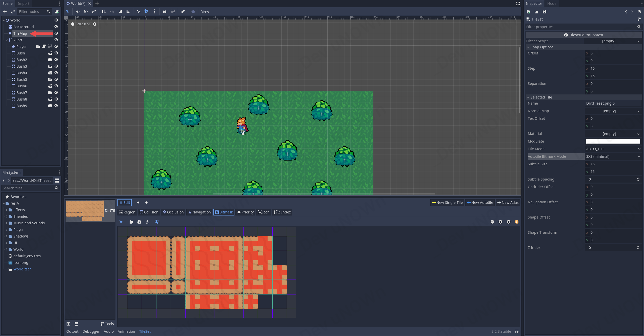The width and height of the screenshot is (644, 336).
Task: Click the add new node plus icon
Action: pyautogui.click(x=5, y=12)
